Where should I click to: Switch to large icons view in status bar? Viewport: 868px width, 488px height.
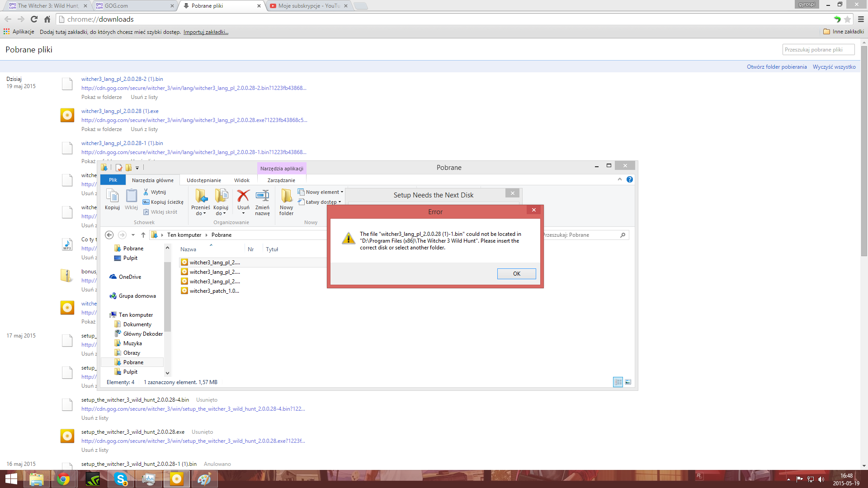[628, 382]
